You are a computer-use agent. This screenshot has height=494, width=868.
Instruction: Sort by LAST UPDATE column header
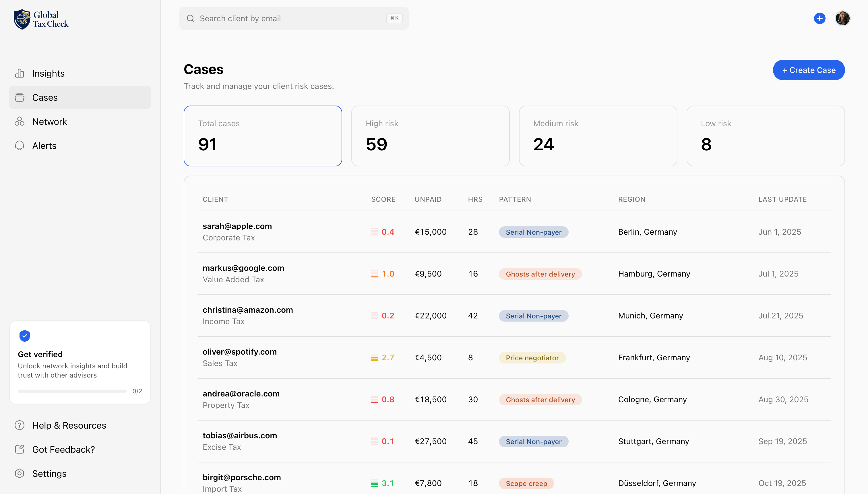tap(782, 199)
